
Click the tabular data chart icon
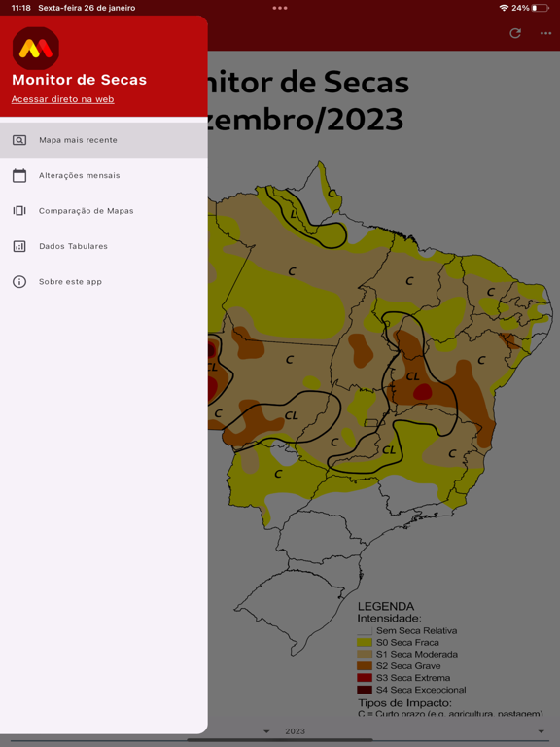[19, 246]
